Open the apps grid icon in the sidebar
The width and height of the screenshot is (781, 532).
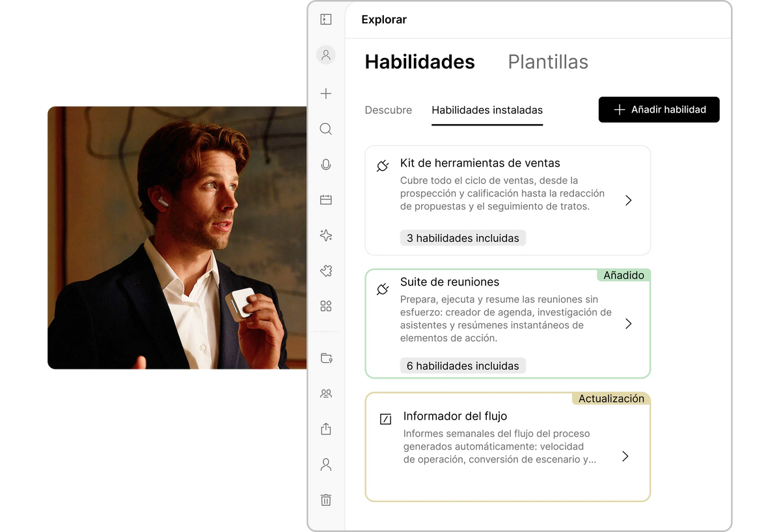[x=326, y=306]
